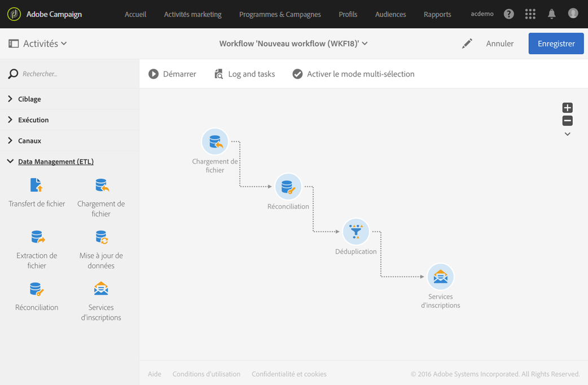
Task: Select the Transfert de fichier activity icon
Action: pos(36,185)
